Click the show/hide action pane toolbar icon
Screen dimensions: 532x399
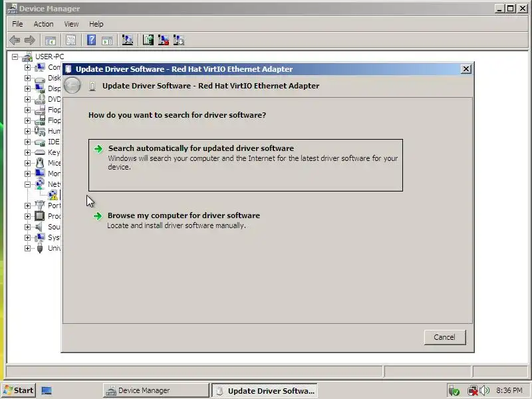point(107,41)
